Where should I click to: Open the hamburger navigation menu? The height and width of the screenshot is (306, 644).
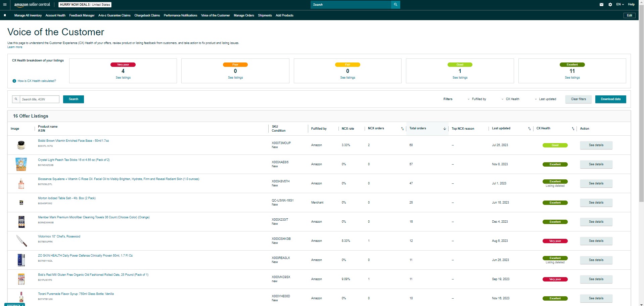click(5, 5)
